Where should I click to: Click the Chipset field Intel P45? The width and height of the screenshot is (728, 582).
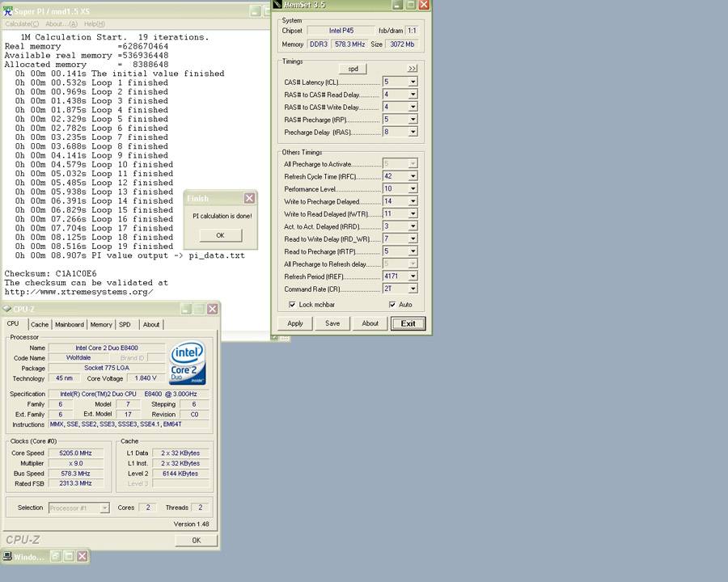pyautogui.click(x=341, y=31)
